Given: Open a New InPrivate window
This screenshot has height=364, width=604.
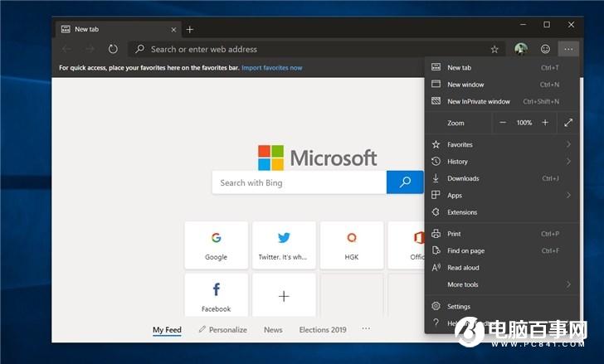Looking at the screenshot, I should click(502, 102).
